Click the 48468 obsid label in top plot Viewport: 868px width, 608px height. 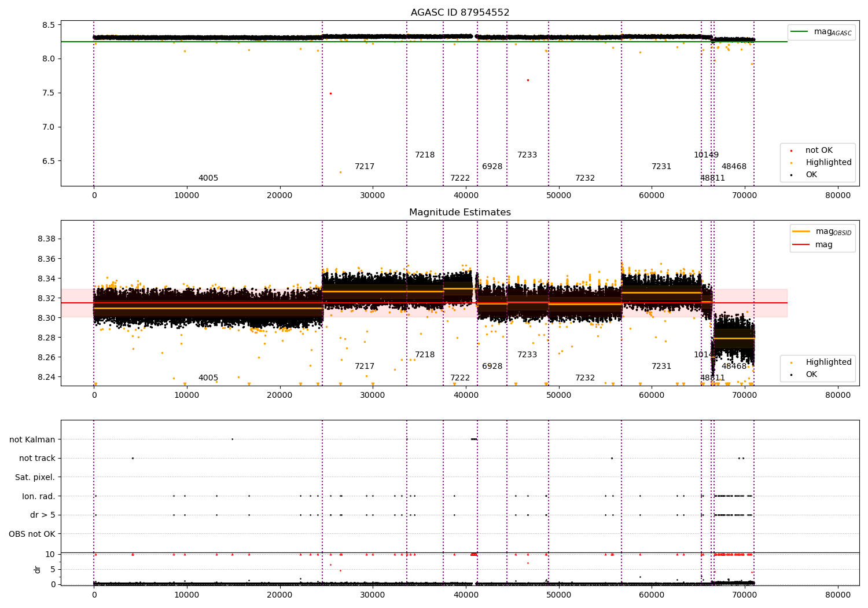click(x=734, y=167)
